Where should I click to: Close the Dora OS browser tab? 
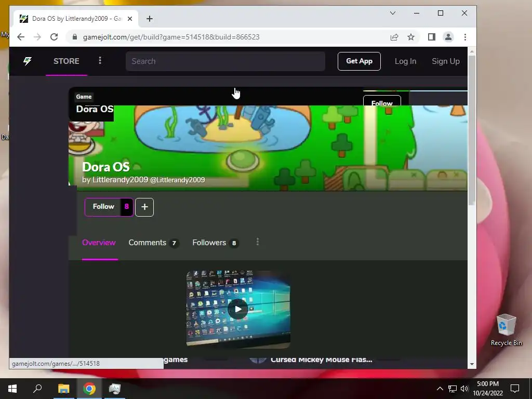(129, 19)
